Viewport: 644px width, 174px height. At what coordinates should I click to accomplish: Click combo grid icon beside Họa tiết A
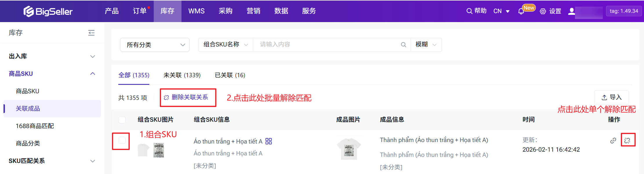coord(269,141)
